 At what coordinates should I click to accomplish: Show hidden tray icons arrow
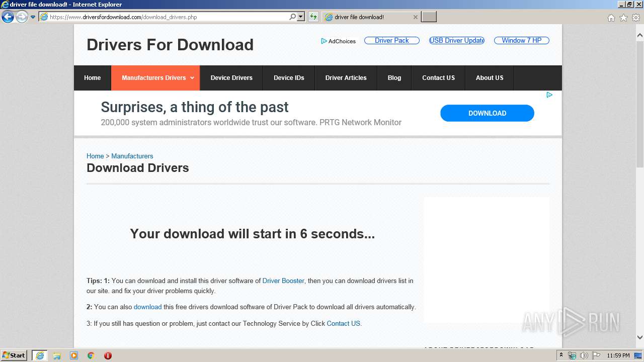561,355
